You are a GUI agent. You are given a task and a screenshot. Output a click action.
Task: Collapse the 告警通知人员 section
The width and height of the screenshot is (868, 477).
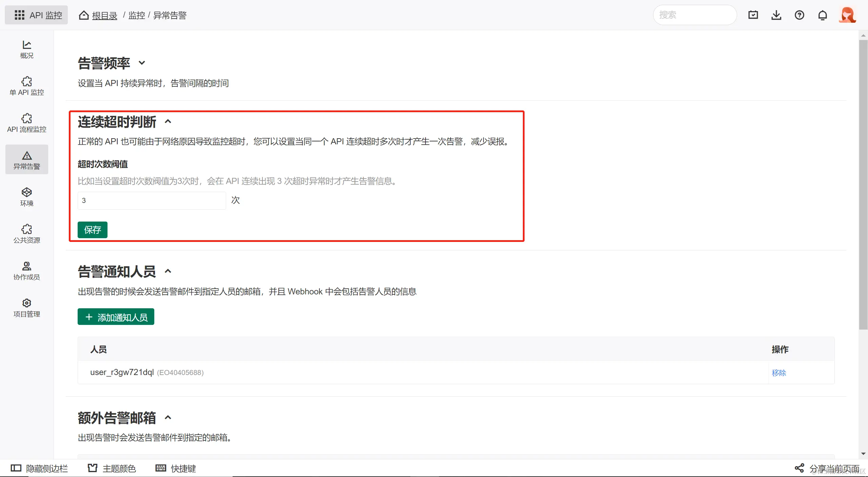coord(168,271)
